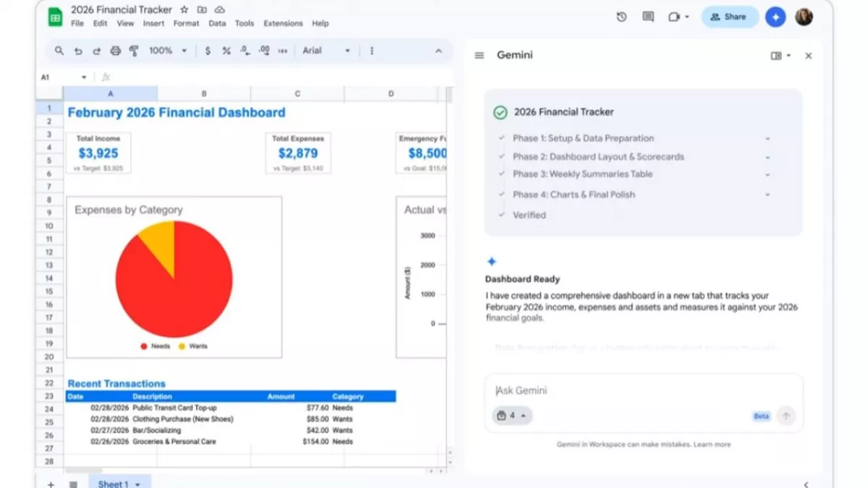Image resolution: width=868 pixels, height=488 pixels.
Task: Open the sources chip showing 4
Action: click(x=511, y=416)
